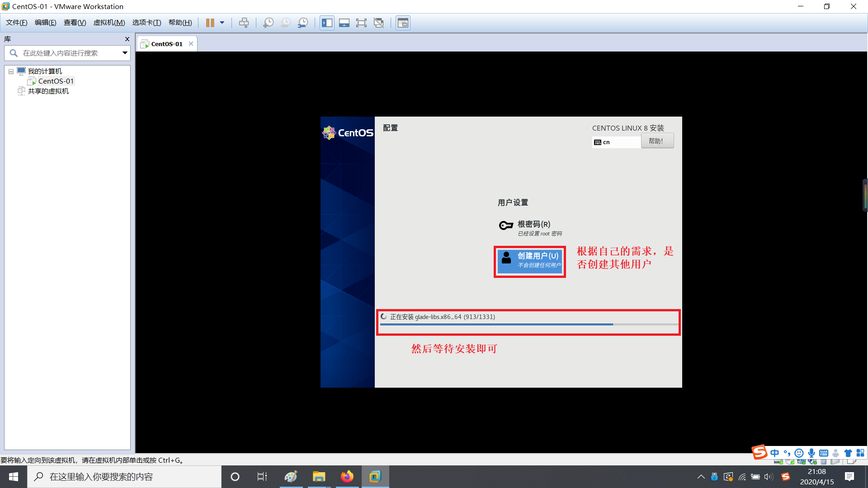Open the 选项卡(T) menu
This screenshot has width=868, height=488.
(146, 23)
